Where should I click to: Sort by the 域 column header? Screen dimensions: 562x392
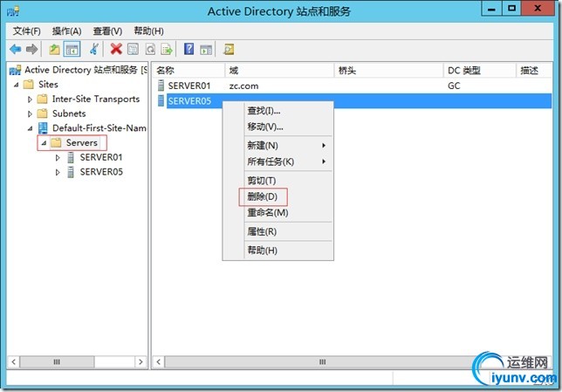coord(279,71)
